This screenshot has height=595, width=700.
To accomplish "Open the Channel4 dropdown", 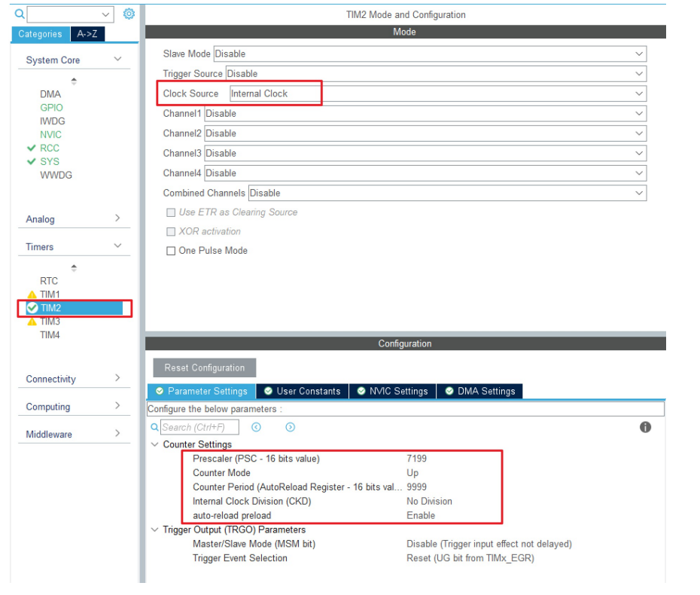I will tap(425, 173).
